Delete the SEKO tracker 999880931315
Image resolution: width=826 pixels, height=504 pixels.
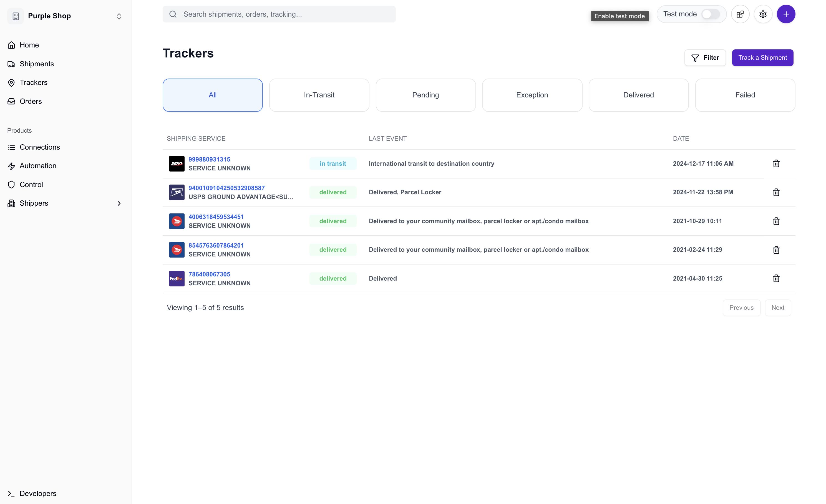776,163
